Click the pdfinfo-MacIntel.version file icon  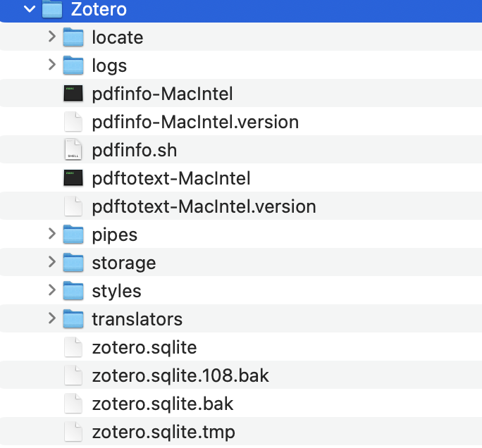(x=73, y=122)
